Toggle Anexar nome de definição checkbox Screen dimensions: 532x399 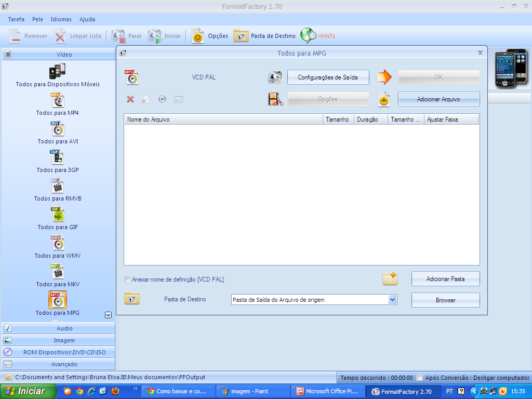(128, 280)
